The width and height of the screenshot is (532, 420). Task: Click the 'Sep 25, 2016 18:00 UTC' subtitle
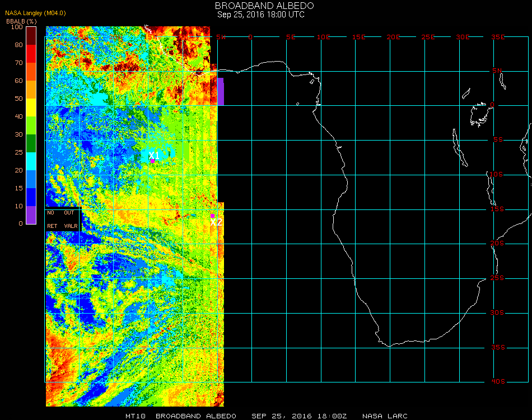(x=261, y=15)
